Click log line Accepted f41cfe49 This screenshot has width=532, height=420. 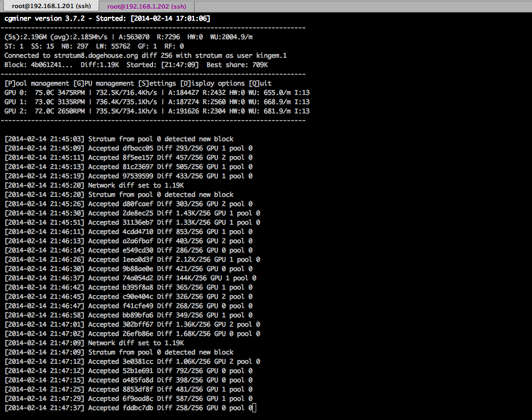(129, 306)
